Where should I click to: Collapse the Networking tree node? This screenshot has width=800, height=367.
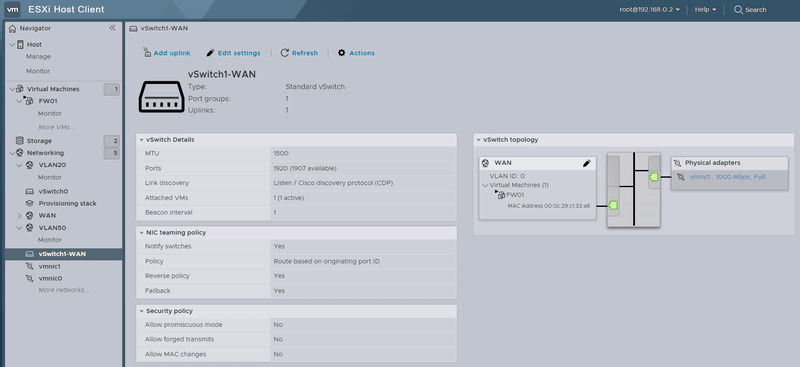click(x=12, y=153)
